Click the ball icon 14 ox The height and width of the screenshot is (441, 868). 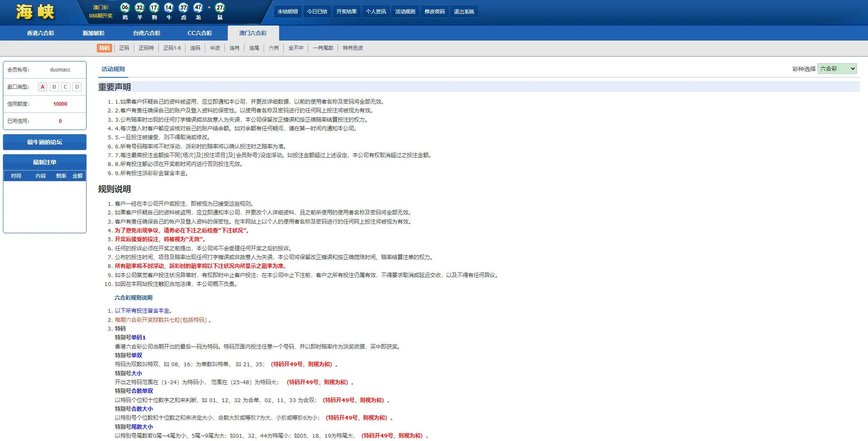point(169,7)
